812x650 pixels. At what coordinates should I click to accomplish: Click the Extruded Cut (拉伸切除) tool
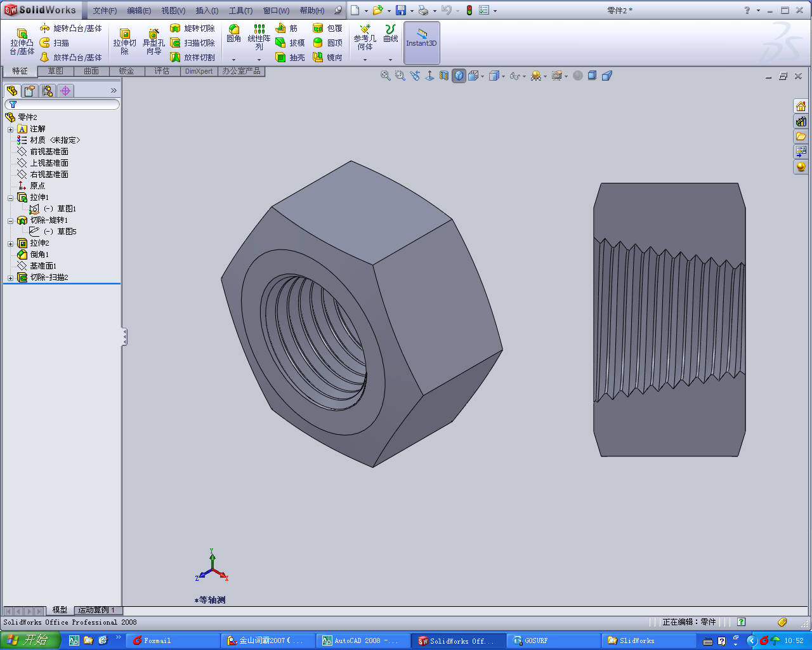(125, 42)
